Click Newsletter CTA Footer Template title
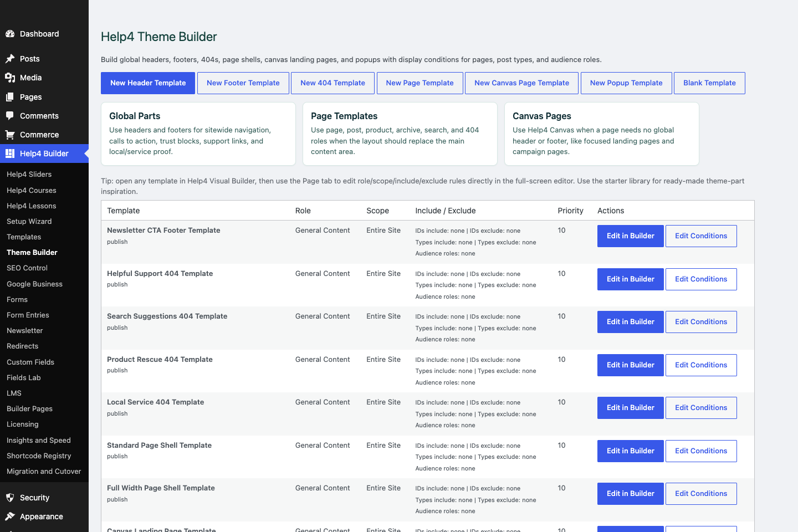The image size is (798, 532). 163,231
